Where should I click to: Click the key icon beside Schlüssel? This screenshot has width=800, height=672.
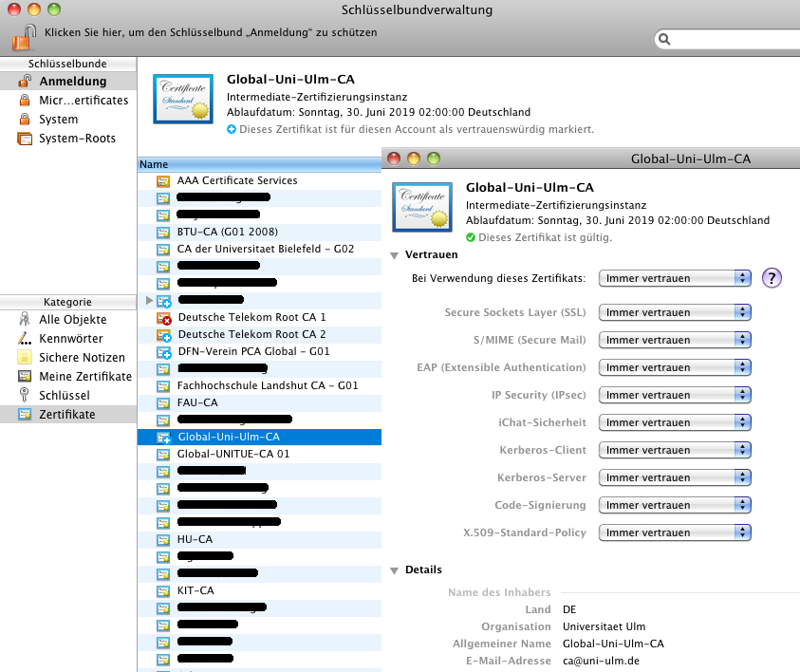click(x=24, y=395)
